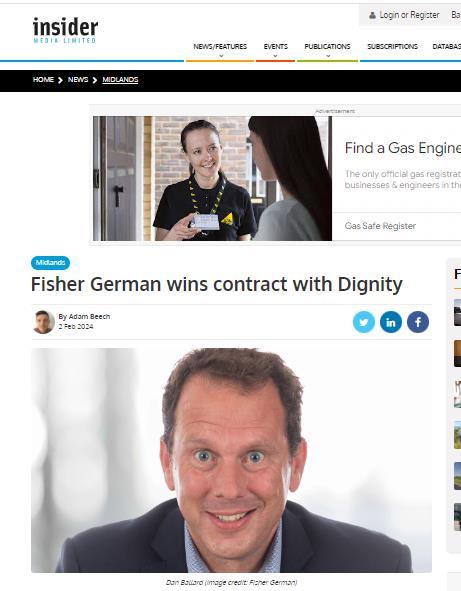The height and width of the screenshot is (591, 461).
Task: Open the Find a Gas Engineer ad headline
Action: click(x=403, y=148)
